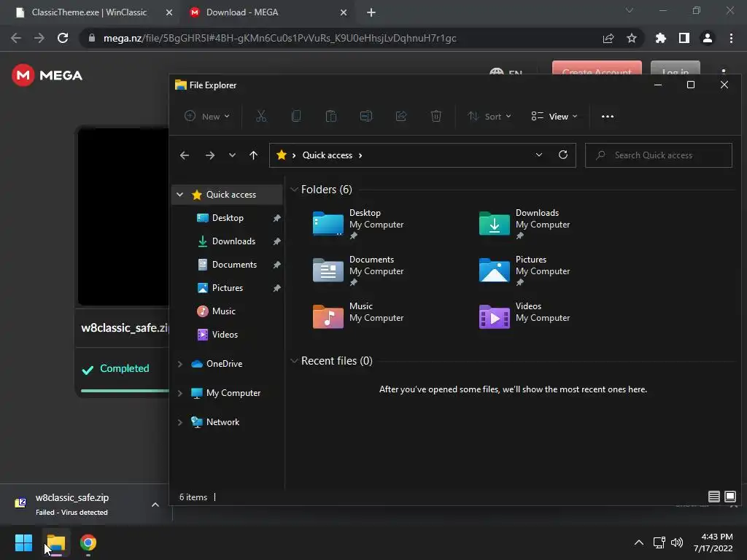Image resolution: width=747 pixels, height=560 pixels.
Task: Toggle Chrome side panel icon
Action: tap(684, 38)
